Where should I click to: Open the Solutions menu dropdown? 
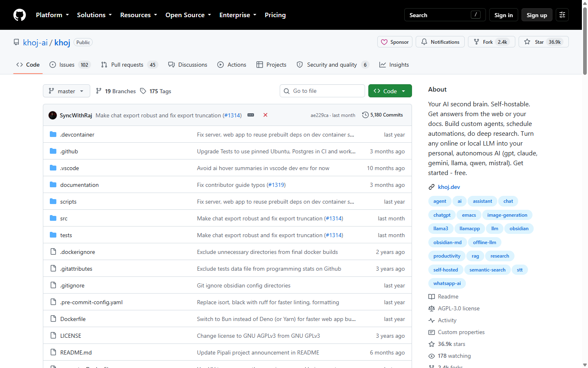click(94, 15)
